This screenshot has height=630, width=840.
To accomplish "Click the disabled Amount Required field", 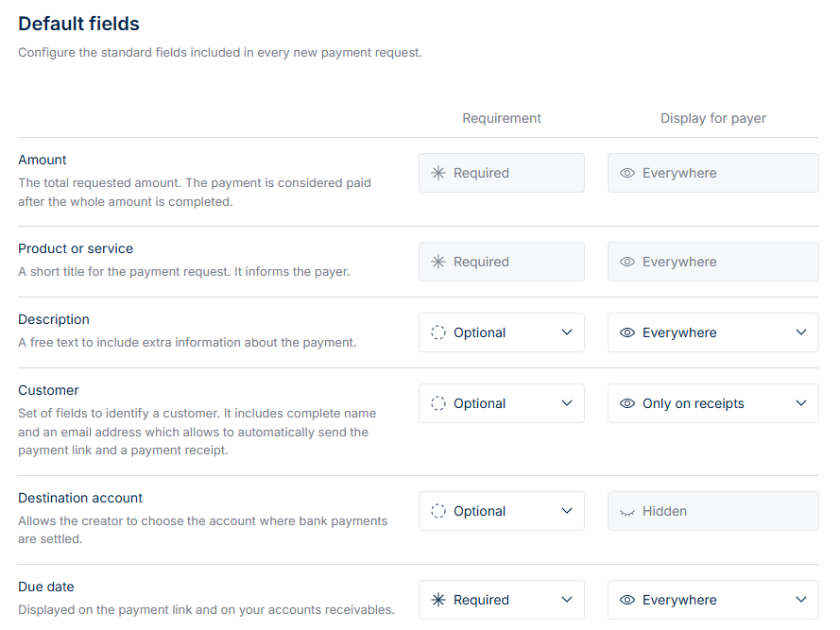I will click(502, 173).
